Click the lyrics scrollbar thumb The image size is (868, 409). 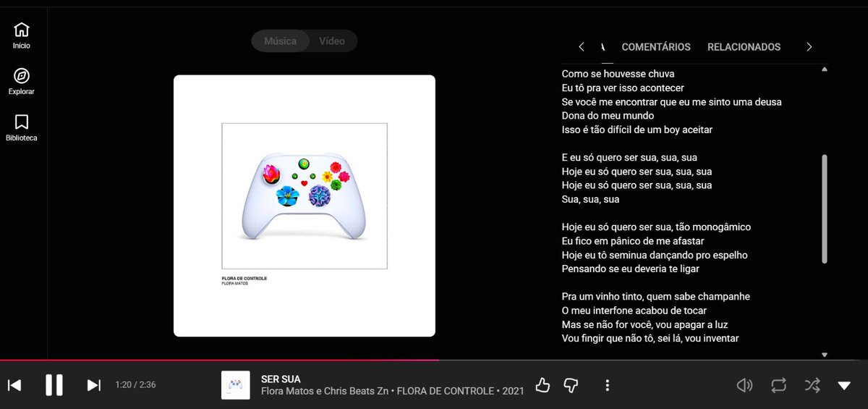point(825,209)
